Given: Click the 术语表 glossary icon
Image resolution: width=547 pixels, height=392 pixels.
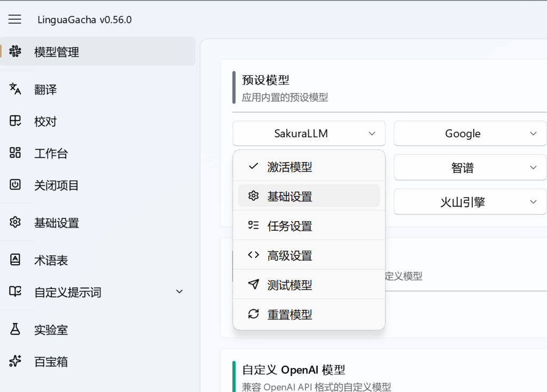Looking at the screenshot, I should click(15, 260).
